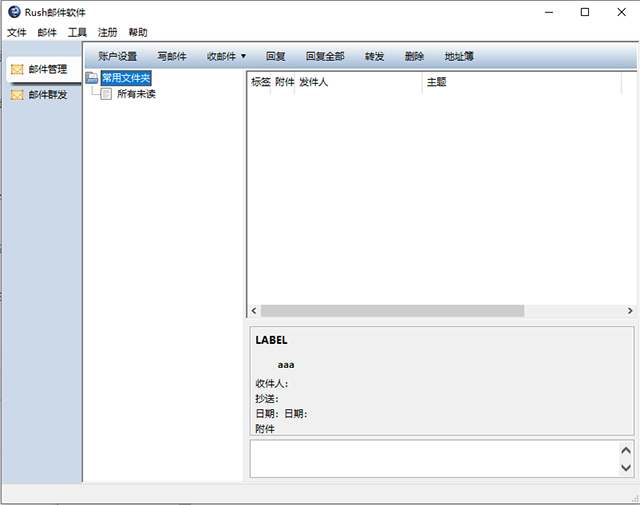
Task: Click the body area scroll up arrow
Action: click(626, 450)
